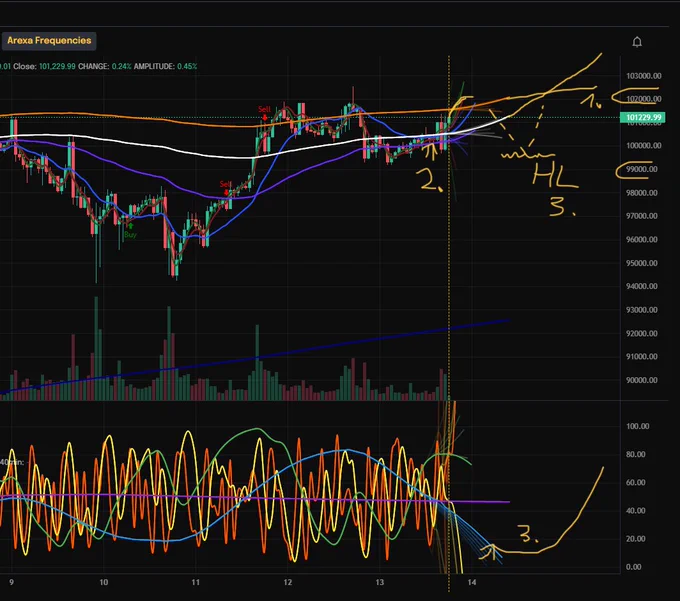This screenshot has height=601, width=680.
Task: Click date label 13 on time axis
Action: 379,582
